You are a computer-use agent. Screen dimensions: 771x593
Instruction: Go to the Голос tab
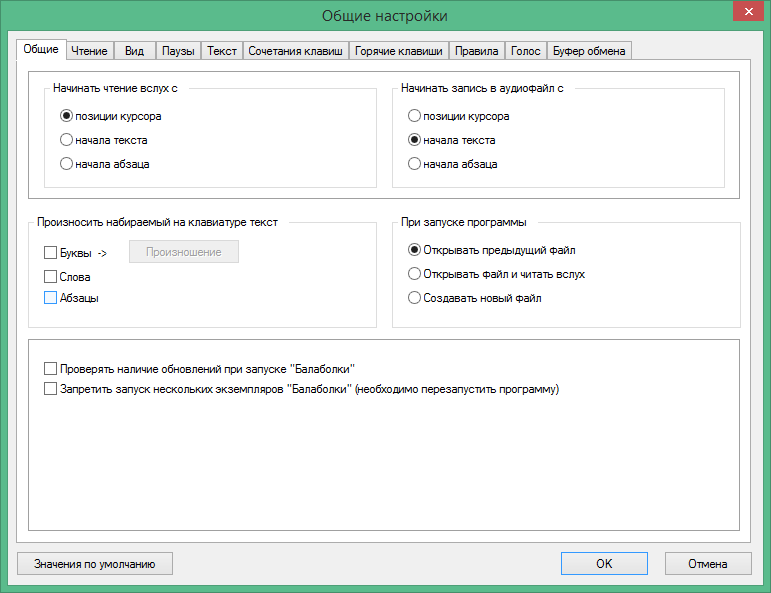tap(525, 50)
